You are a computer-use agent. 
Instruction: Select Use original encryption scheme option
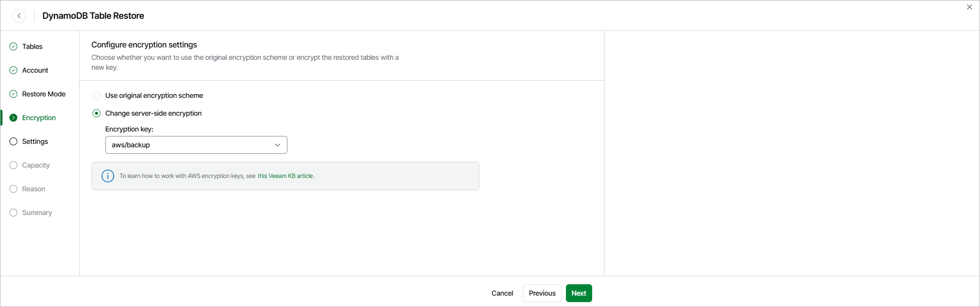96,95
